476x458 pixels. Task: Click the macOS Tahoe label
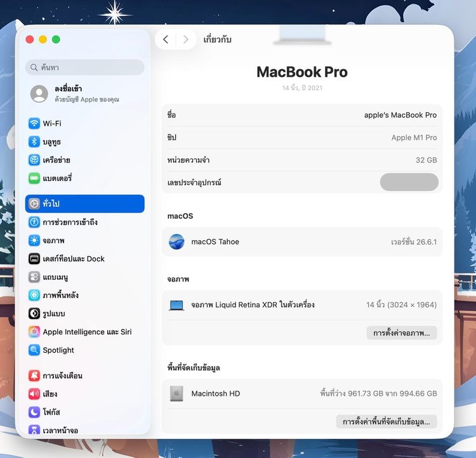coord(215,242)
